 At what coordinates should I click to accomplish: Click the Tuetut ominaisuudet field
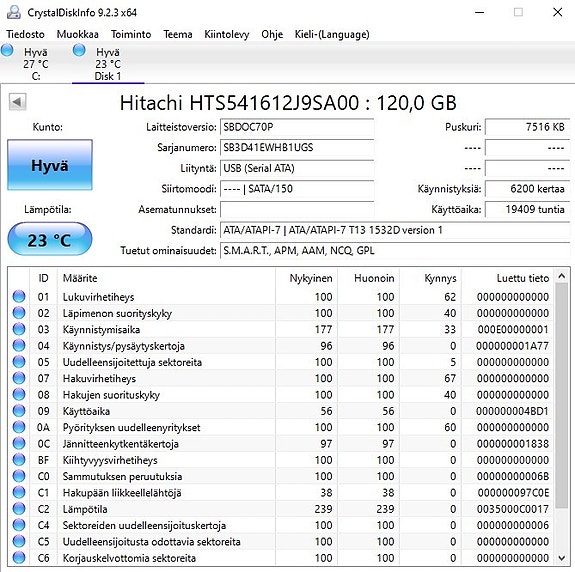pyautogui.click(x=395, y=251)
